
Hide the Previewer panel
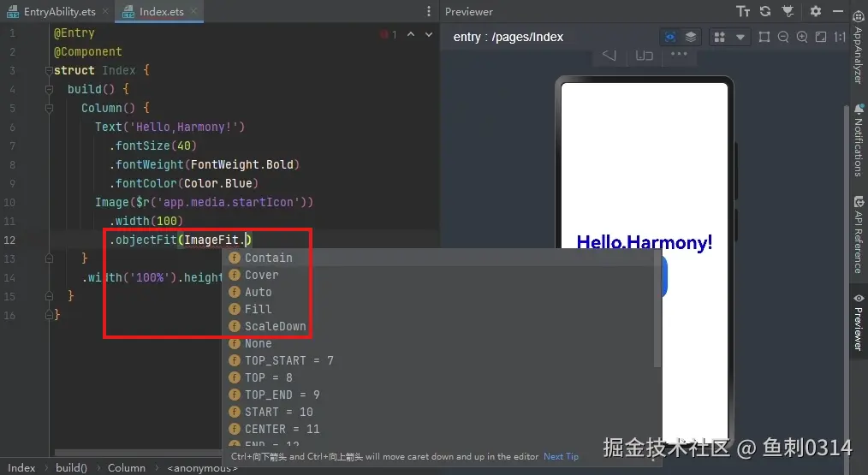[x=838, y=11]
